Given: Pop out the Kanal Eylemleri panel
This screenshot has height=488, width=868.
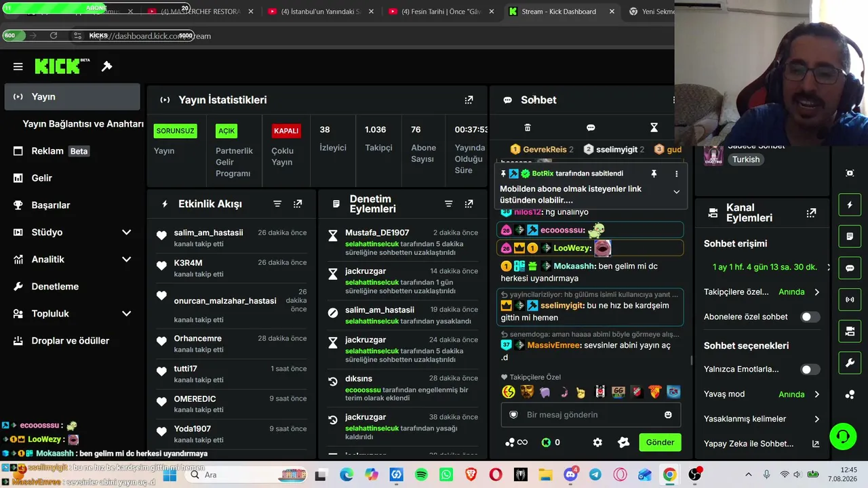Looking at the screenshot, I should (x=811, y=213).
